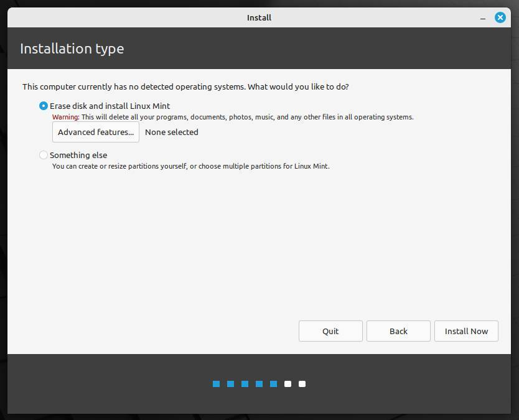Image resolution: width=519 pixels, height=420 pixels.
Task: Click the third blue progress dot
Action: tap(245, 384)
